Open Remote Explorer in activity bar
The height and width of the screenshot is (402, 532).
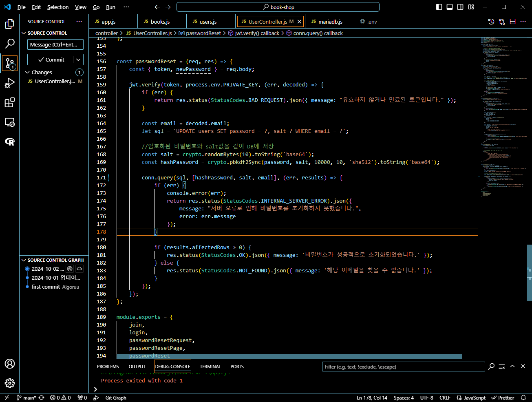pos(10,122)
